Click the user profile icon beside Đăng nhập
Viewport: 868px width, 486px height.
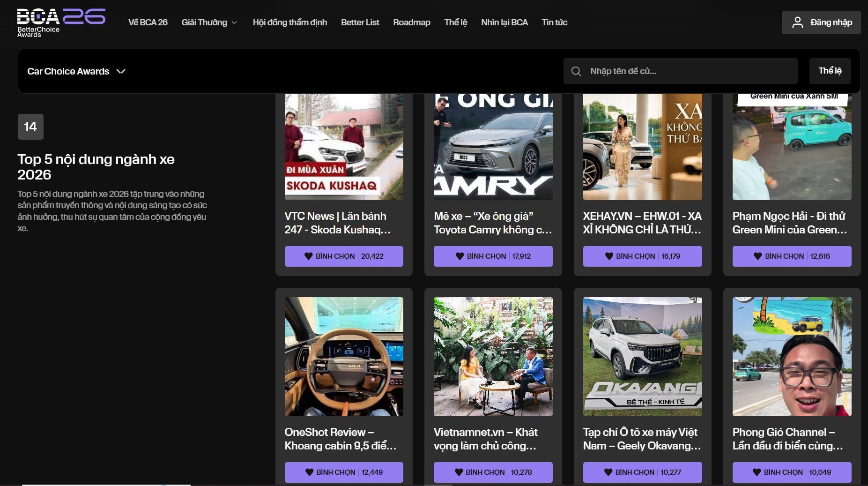[797, 22]
